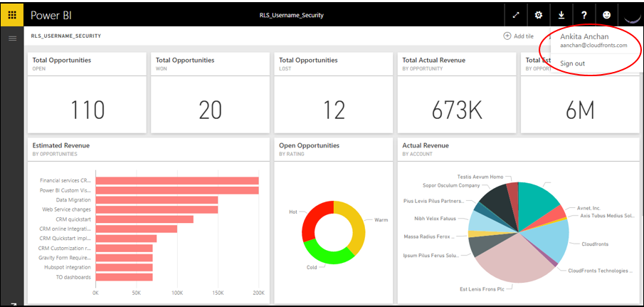The image size is (644, 307).
Task: Select the Ankita Anchan account name
Action: pos(585,36)
